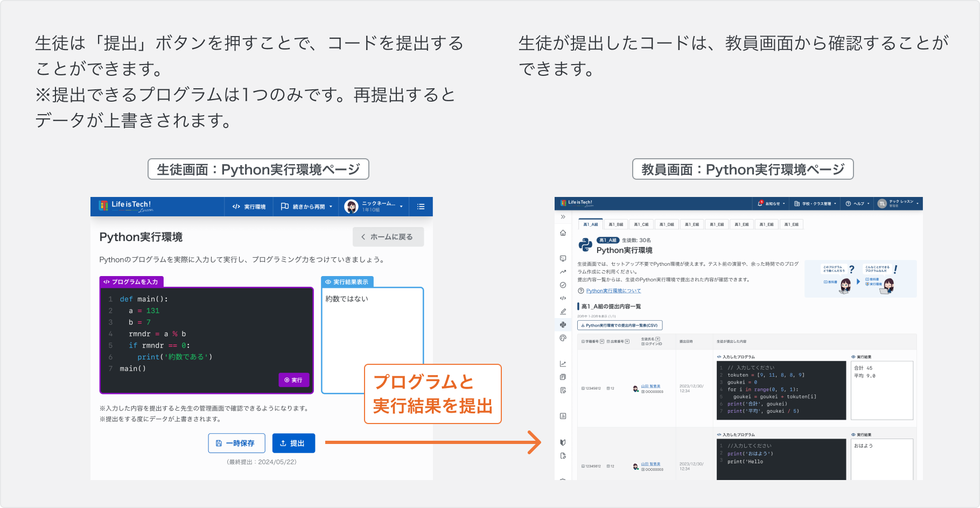Click monitor icon in teacher sidebar

point(563,259)
